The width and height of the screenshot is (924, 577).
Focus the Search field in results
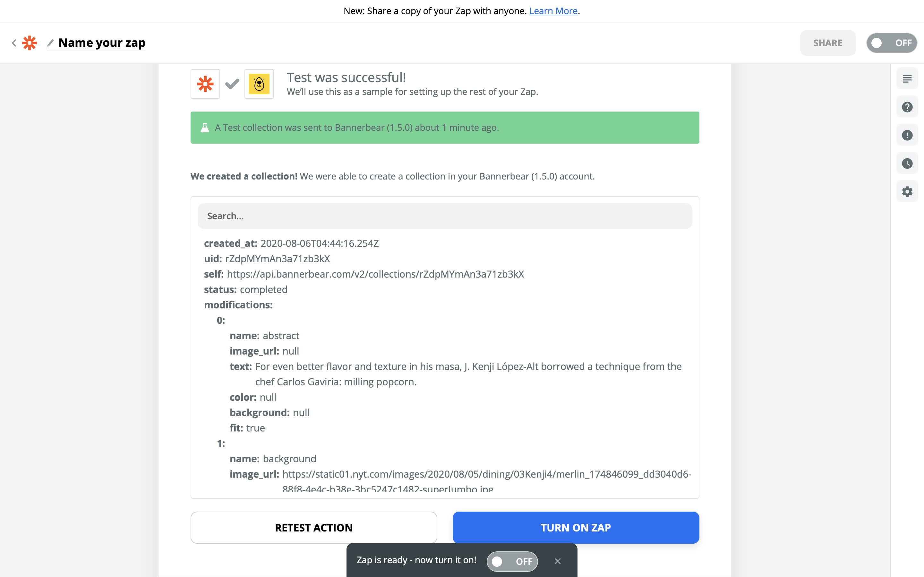pos(445,216)
